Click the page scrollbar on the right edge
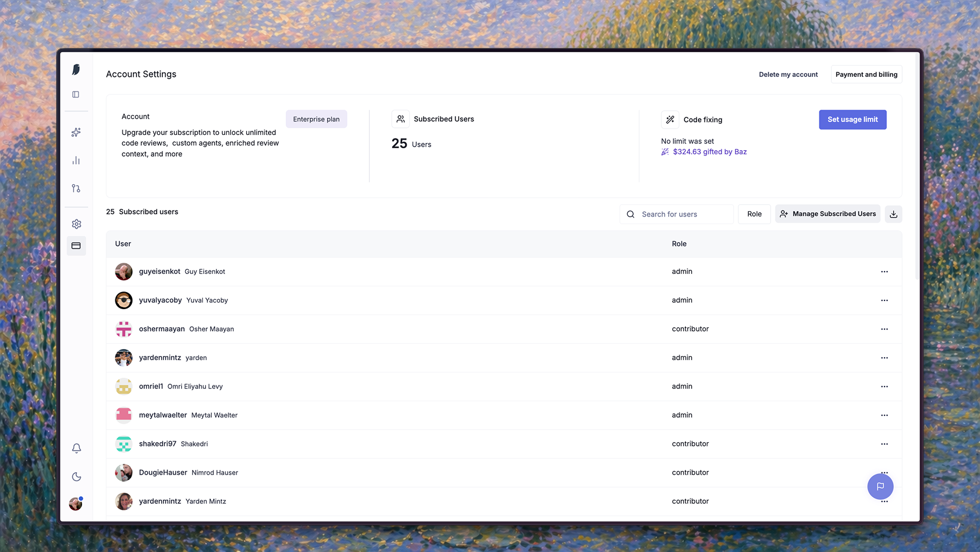 917,167
